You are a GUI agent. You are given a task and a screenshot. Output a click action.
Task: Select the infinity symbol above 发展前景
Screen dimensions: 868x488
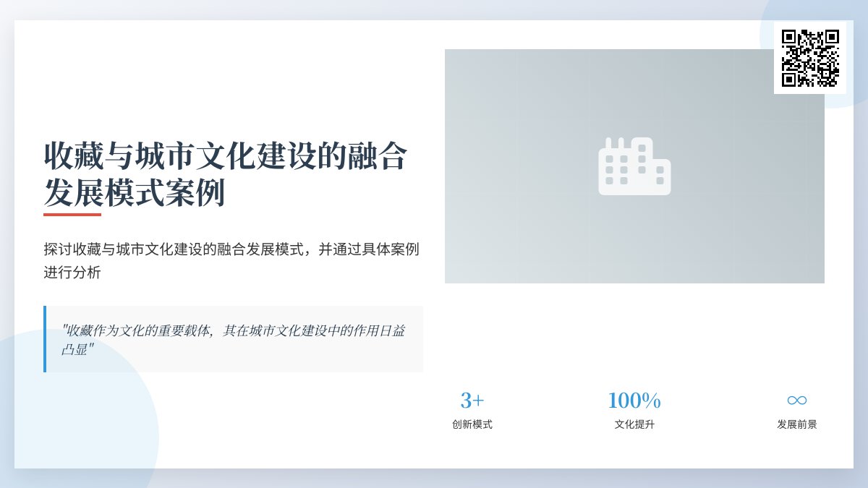click(796, 398)
